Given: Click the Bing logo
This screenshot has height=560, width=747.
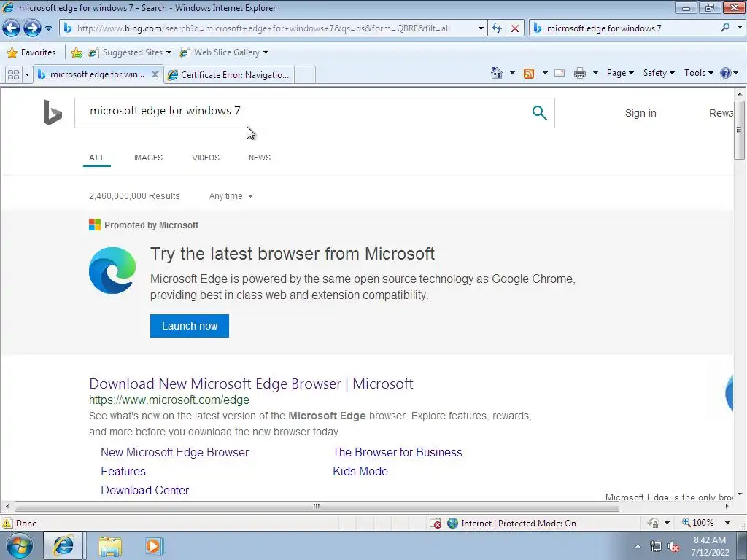Looking at the screenshot, I should pos(53,112).
